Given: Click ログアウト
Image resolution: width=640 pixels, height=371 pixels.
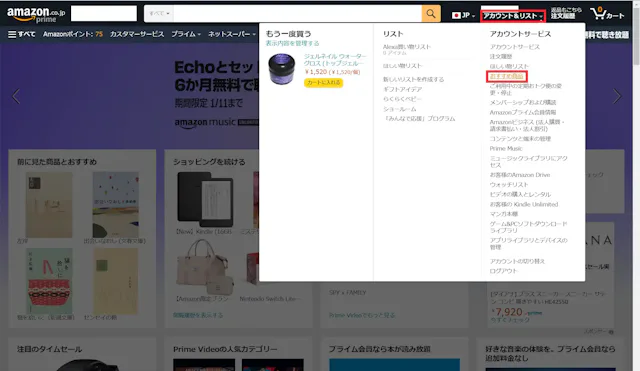Looking at the screenshot, I should coord(503,271).
